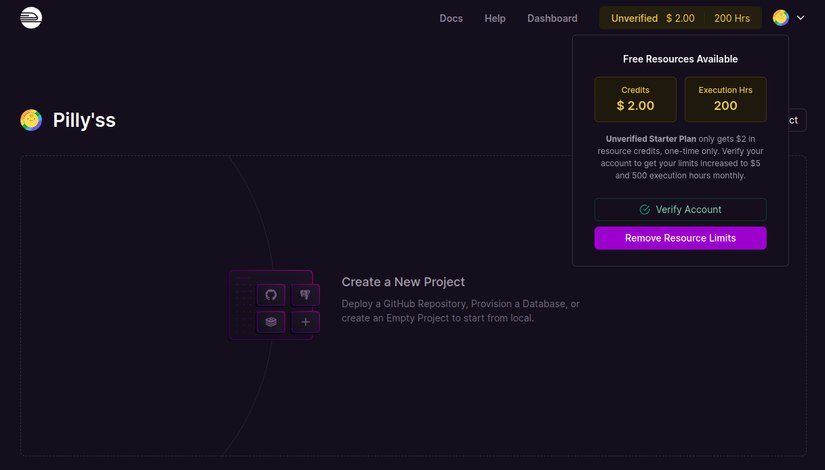
Task: Click the Credits $ 2.00 card
Action: tap(635, 99)
